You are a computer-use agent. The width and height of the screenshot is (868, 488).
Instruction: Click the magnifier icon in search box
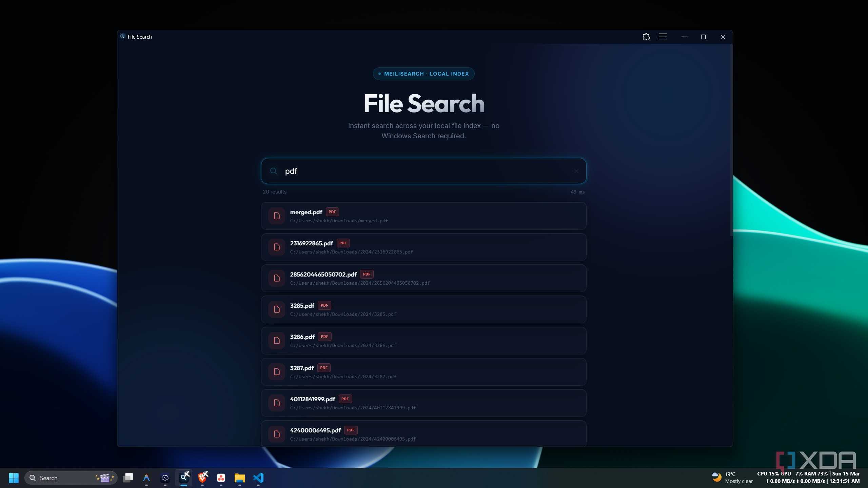[274, 171]
